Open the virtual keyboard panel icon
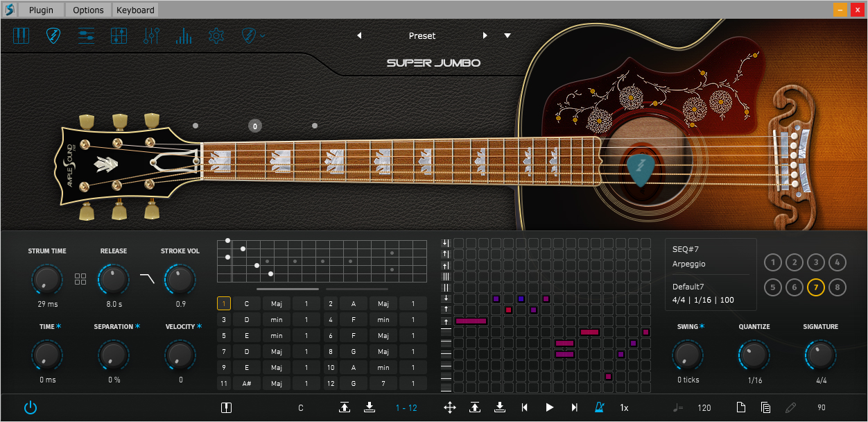This screenshot has width=868, height=422. point(21,35)
